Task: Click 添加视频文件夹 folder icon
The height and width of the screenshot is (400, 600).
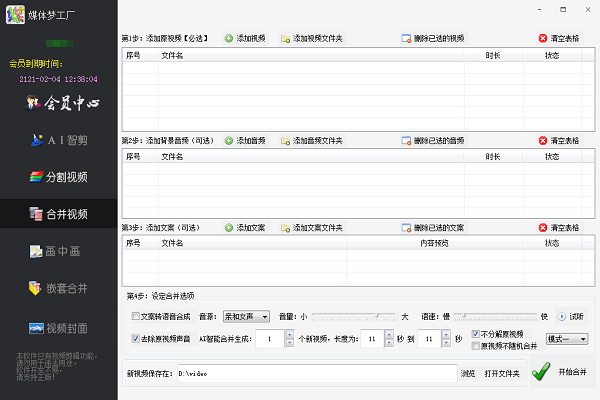Action: tap(285, 37)
